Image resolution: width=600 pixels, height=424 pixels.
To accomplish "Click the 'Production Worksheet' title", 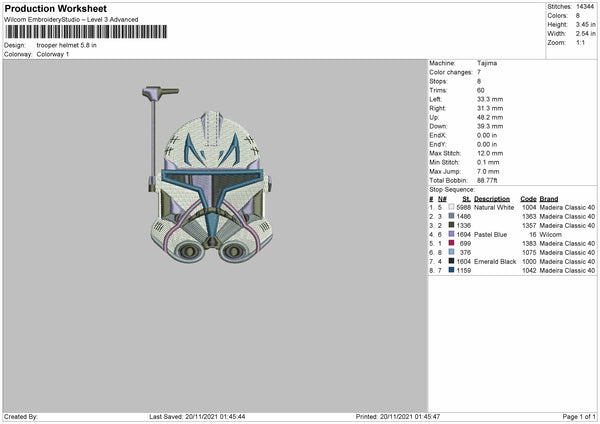I will [55, 8].
